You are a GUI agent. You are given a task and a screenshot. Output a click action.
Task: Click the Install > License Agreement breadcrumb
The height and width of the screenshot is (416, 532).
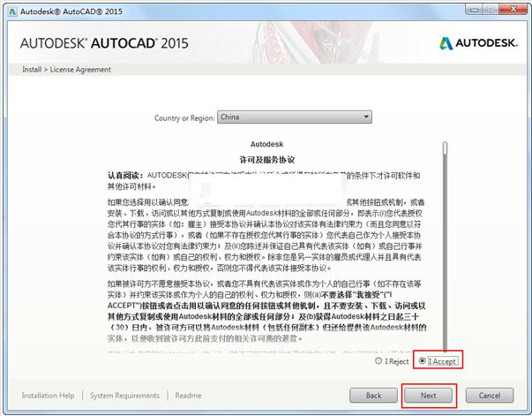point(66,70)
